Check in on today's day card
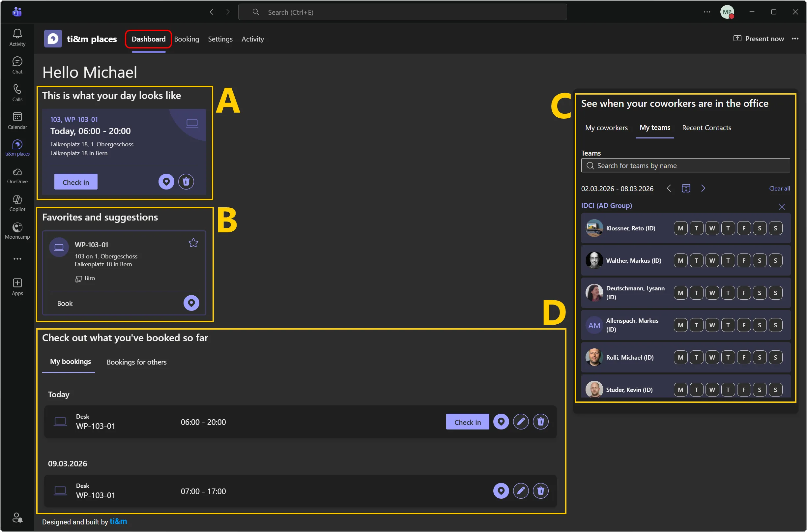This screenshot has width=807, height=532. [x=76, y=182]
